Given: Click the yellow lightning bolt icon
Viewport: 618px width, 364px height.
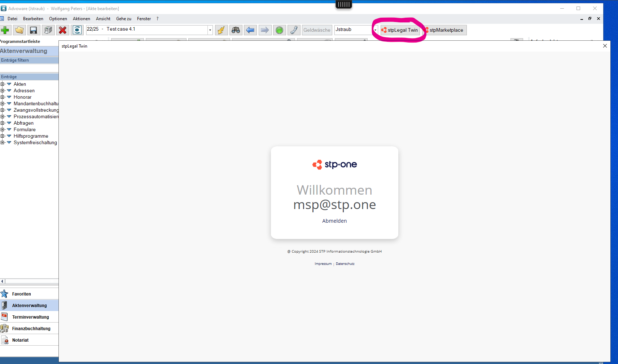Looking at the screenshot, I should [221, 30].
